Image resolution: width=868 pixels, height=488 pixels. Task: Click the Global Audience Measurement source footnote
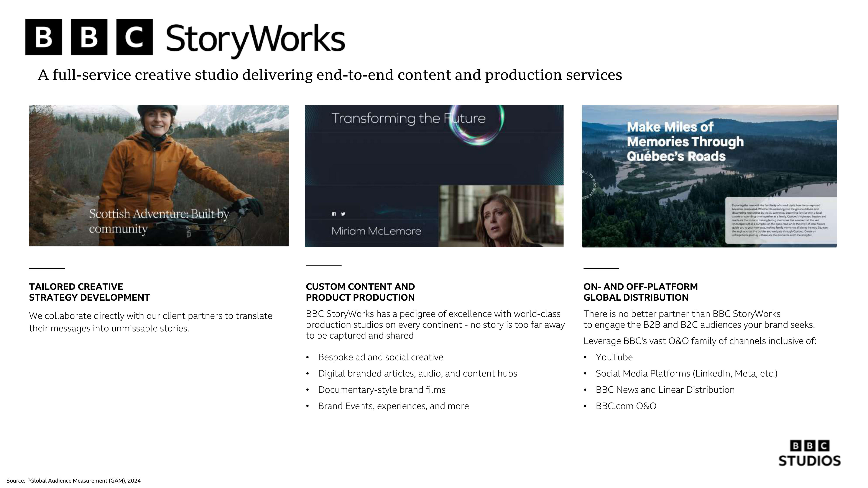pos(74,481)
